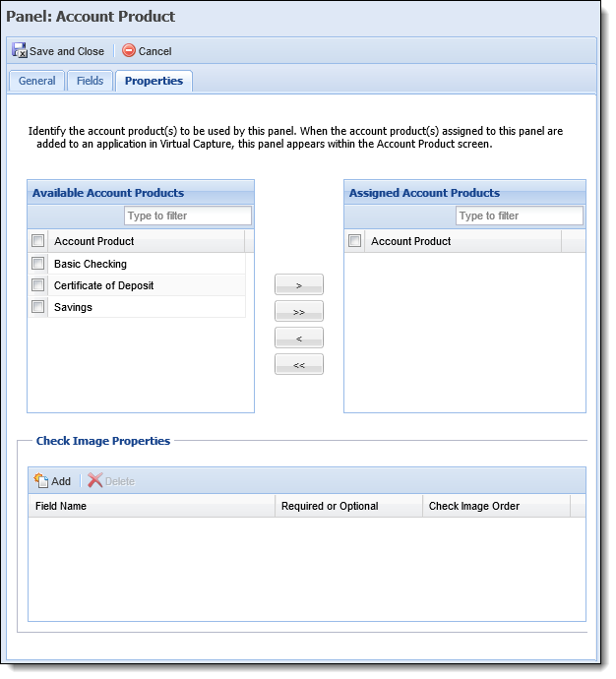616x679 pixels.
Task: Click the Check Image Order column header
Action: (496, 506)
